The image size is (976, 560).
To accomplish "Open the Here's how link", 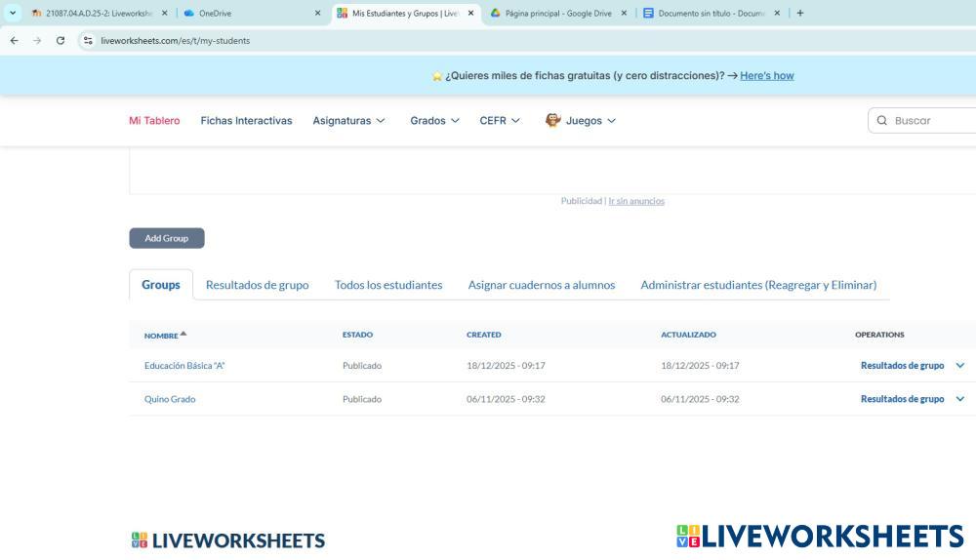I will pos(766,76).
